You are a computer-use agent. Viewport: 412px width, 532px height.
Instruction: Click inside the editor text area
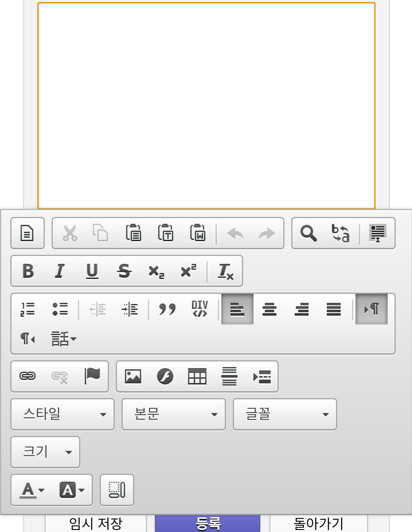(x=206, y=105)
